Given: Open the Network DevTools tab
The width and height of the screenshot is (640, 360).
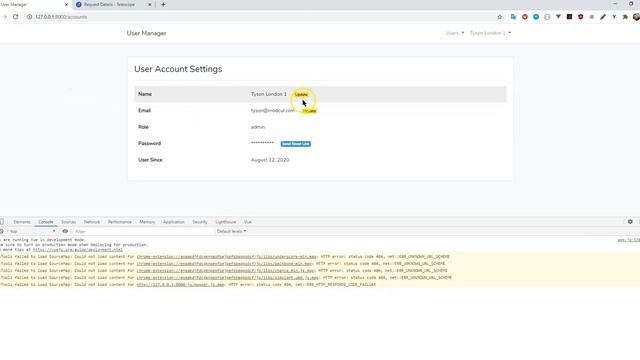Looking at the screenshot, I should (92, 222).
